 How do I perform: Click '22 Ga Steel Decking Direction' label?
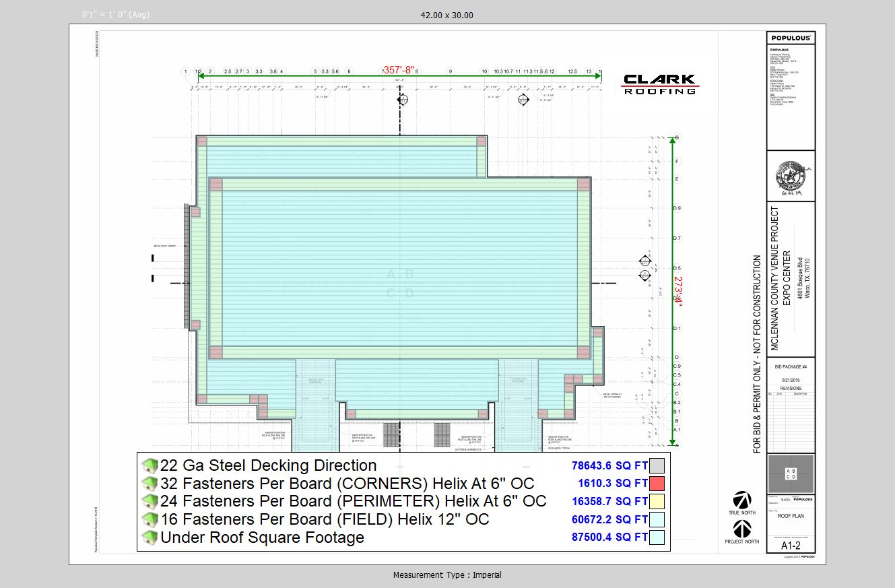(x=269, y=465)
